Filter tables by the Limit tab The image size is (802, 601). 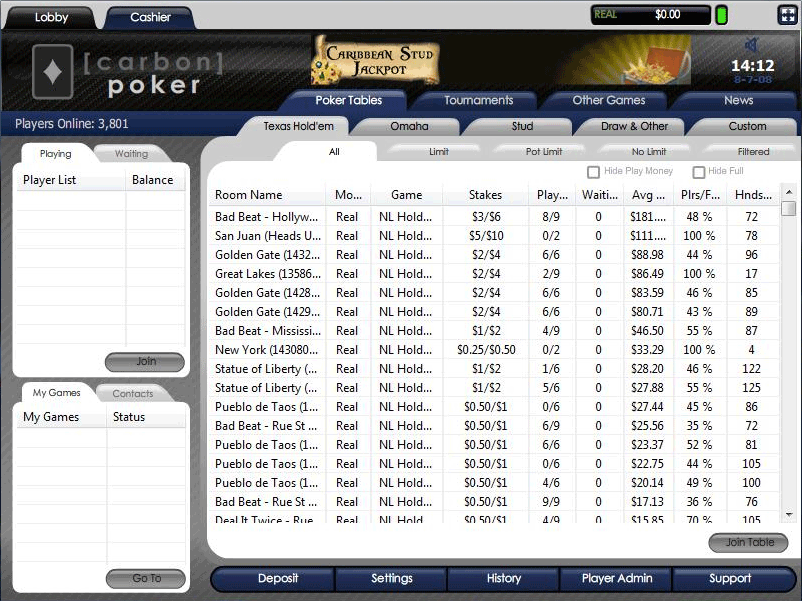coord(438,152)
